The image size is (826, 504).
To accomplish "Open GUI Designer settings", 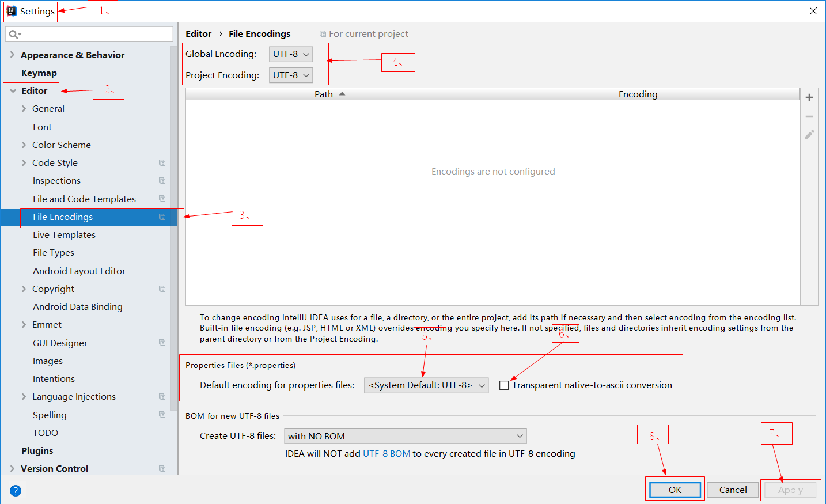I will [60, 343].
